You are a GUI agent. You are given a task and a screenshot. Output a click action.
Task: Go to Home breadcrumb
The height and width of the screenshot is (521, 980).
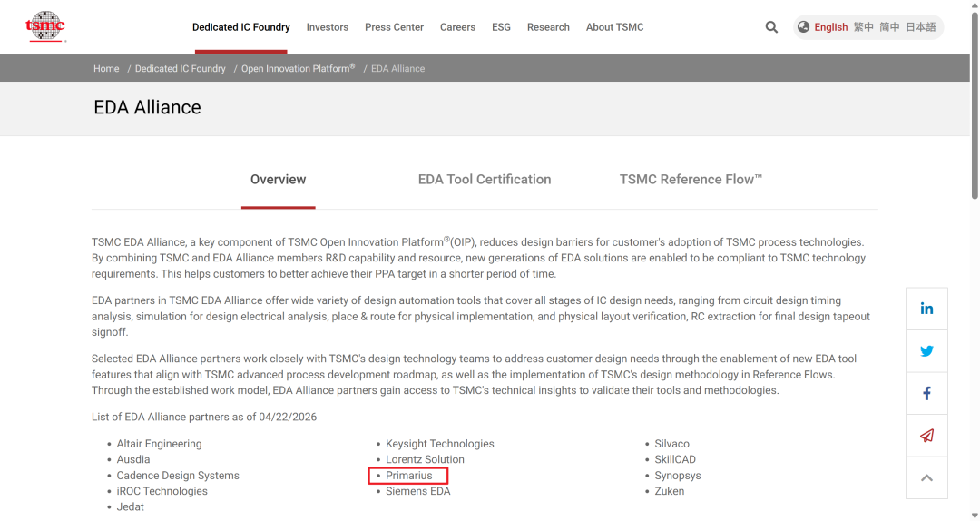pos(106,69)
